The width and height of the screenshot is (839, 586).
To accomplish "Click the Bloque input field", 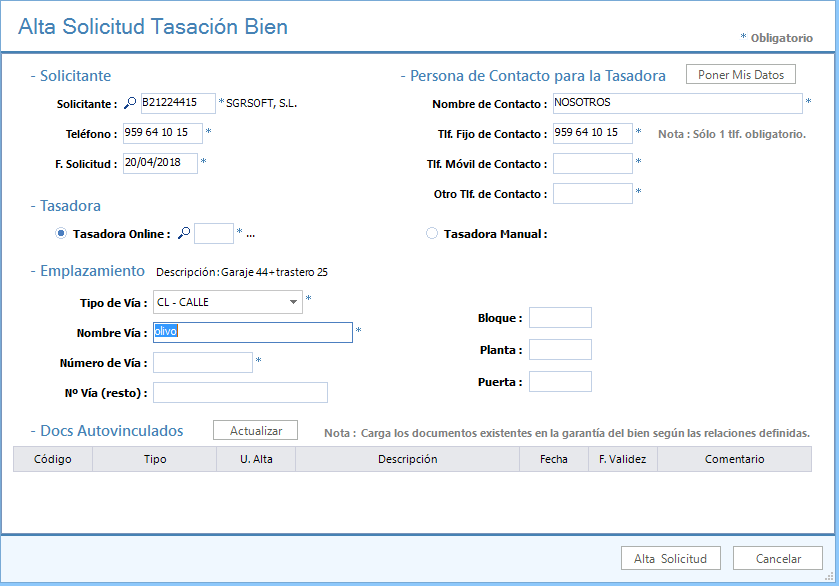I will point(560,317).
